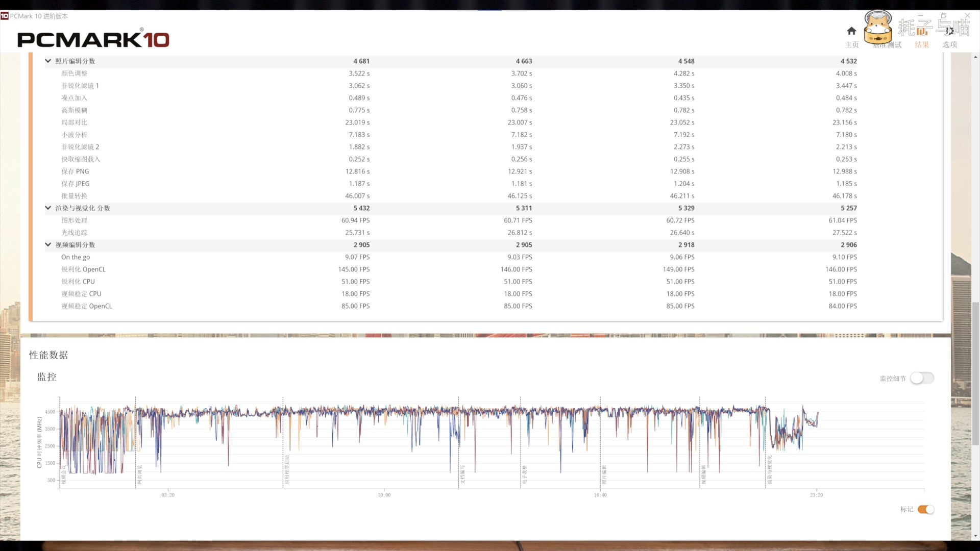Select the 锐利化 OpenCL row label
980x551 pixels.
(84, 269)
